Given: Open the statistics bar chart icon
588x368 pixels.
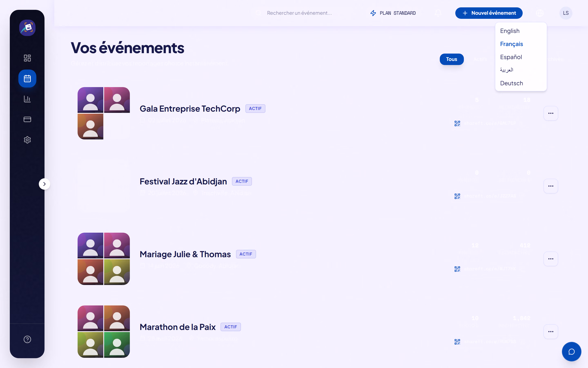Looking at the screenshot, I should pyautogui.click(x=27, y=99).
